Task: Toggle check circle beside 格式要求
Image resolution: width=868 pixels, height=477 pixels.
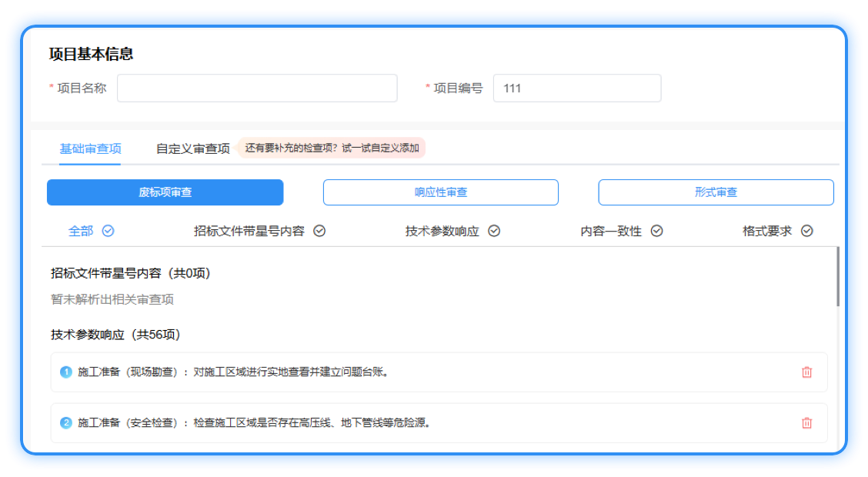Action: click(806, 231)
